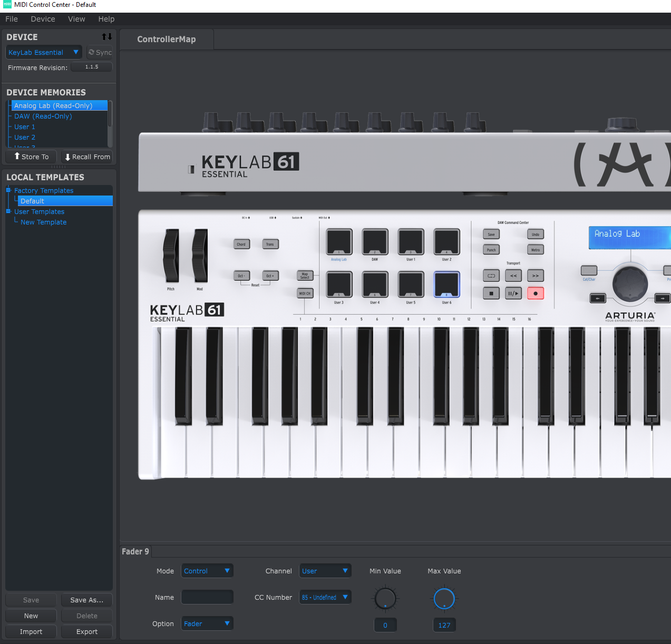Click the Min Value number box showing 0
671x644 pixels.
click(x=385, y=625)
